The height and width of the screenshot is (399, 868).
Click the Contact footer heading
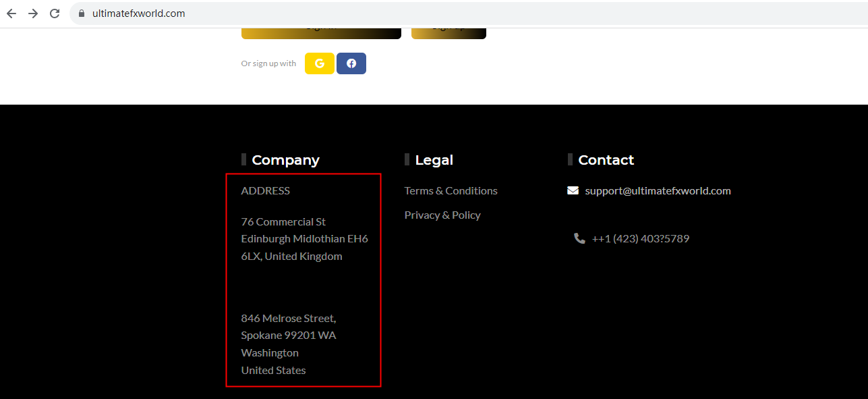(x=606, y=160)
